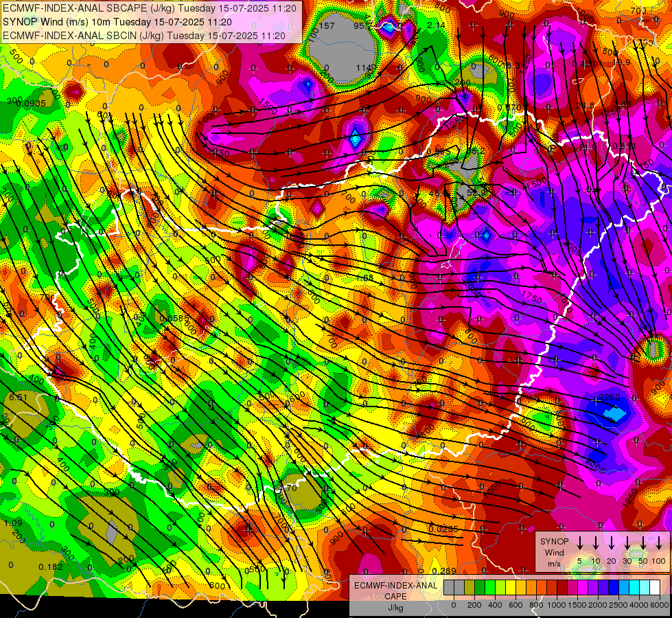Click the 2.14 value on the map
Viewport: 672px width, 618px height.
pos(437,25)
